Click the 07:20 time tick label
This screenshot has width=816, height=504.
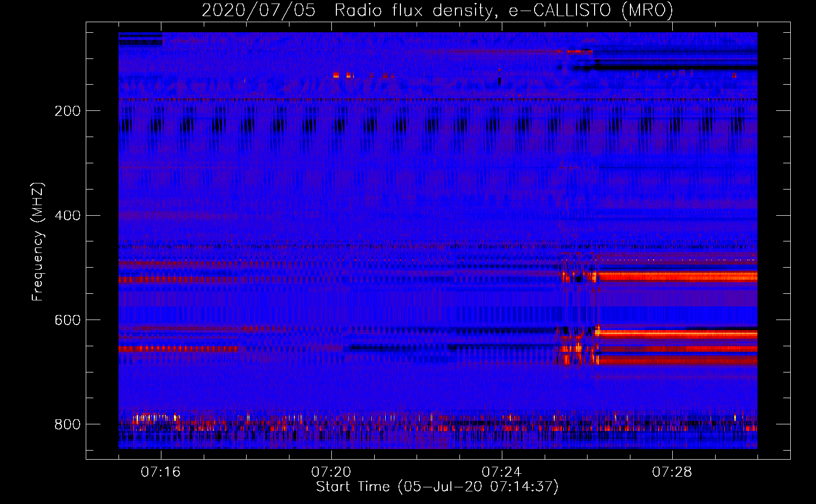(331, 472)
